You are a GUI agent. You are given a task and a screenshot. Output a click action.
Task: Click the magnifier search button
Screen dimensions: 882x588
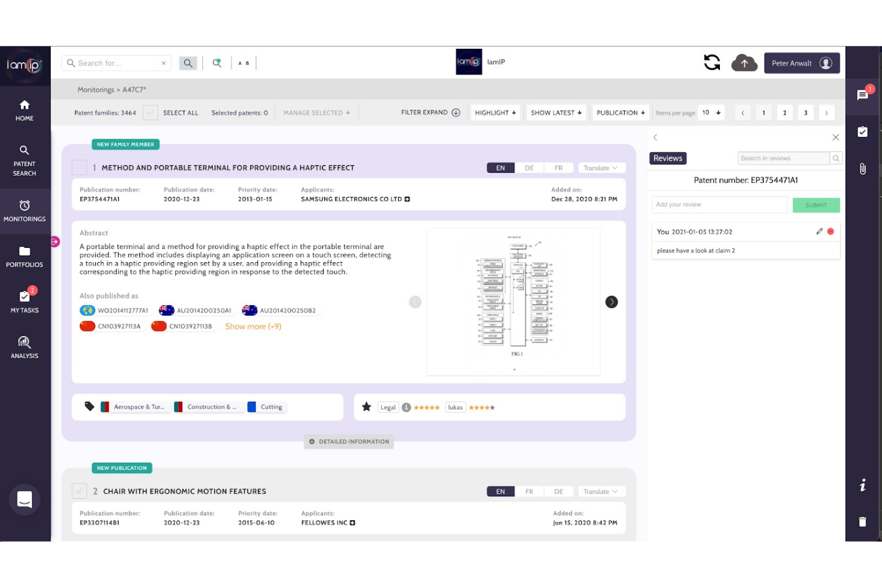[188, 63]
